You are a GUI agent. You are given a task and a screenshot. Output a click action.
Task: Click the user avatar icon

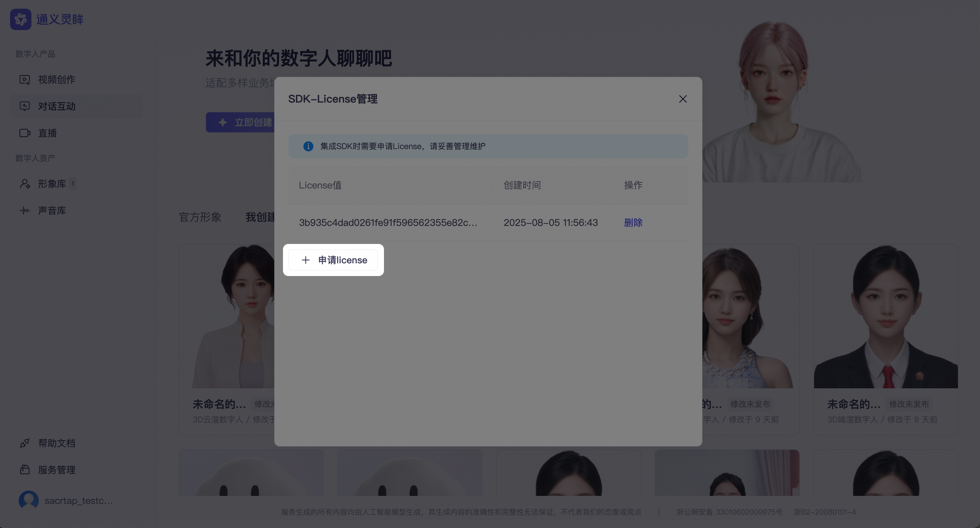coord(28,500)
